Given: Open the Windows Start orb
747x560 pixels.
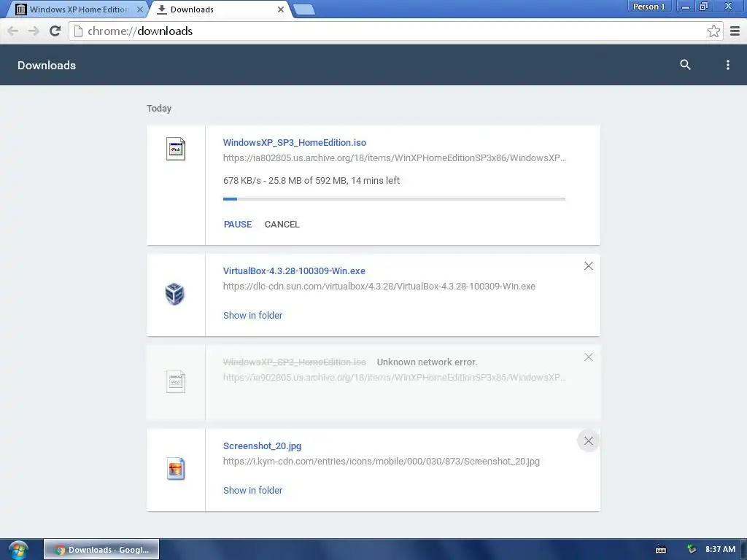Looking at the screenshot, I should coord(18,550).
